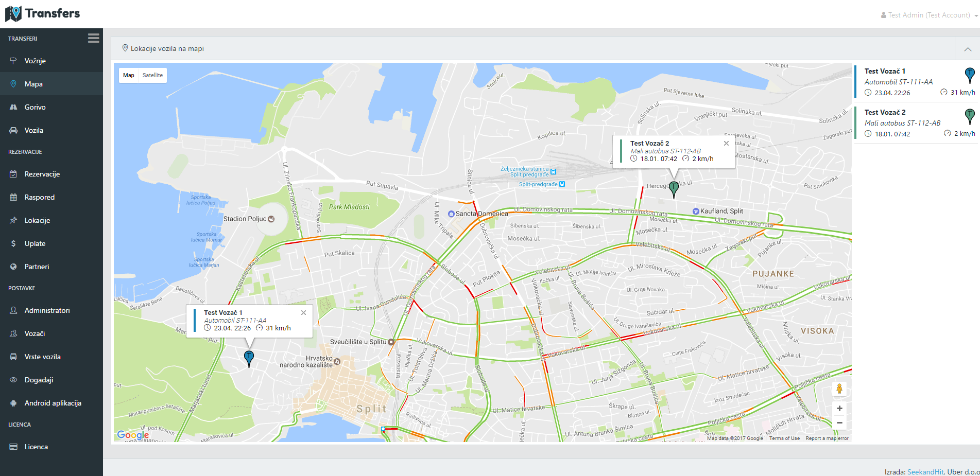The height and width of the screenshot is (476, 980).
Task: Close the Test Vozač 2 info popup
Action: click(726, 144)
